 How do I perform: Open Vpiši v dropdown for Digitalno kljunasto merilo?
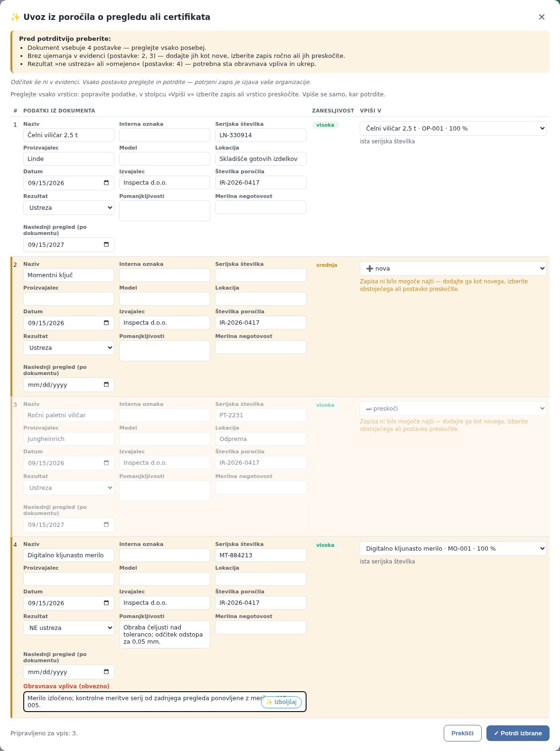[453, 548]
